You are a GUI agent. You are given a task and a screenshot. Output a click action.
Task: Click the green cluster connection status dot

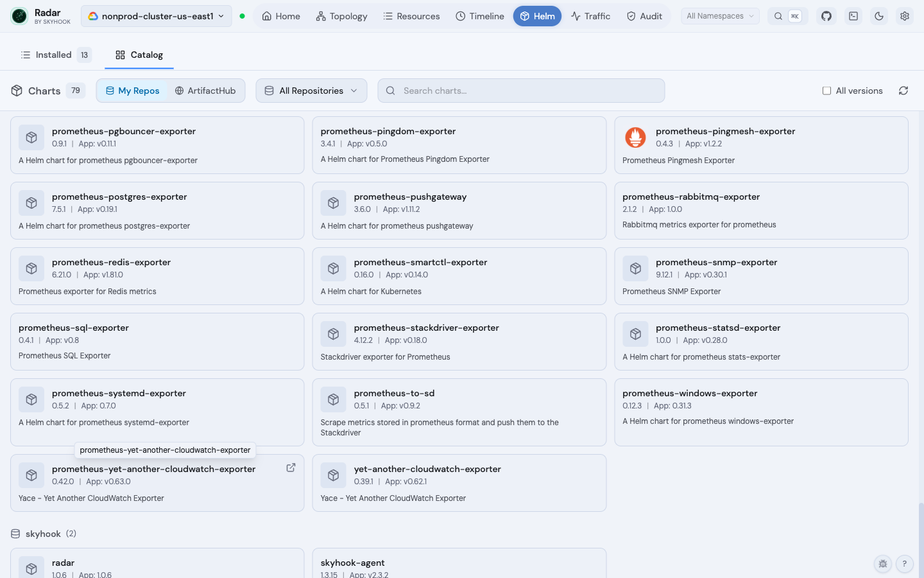click(x=242, y=16)
